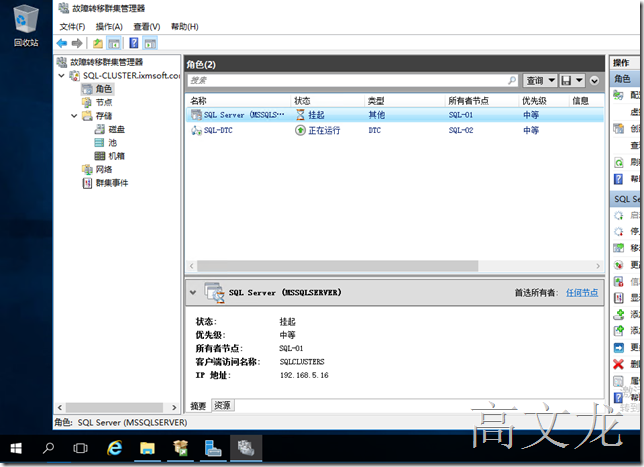Switch to the 摘要 tab
This screenshot has height=467, width=644.
coord(198,406)
